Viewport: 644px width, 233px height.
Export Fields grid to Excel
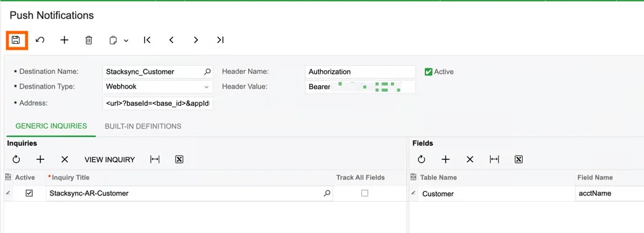(x=519, y=160)
